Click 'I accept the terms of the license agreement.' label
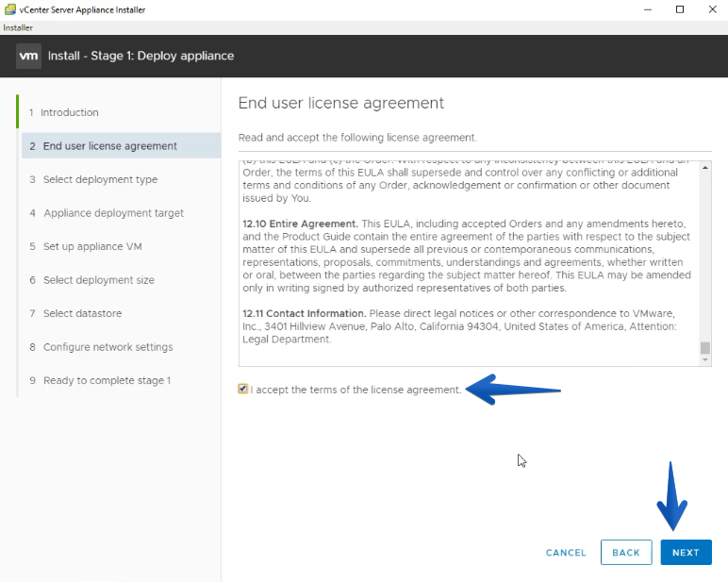Viewport: 728px width, 582px height. 356,390
